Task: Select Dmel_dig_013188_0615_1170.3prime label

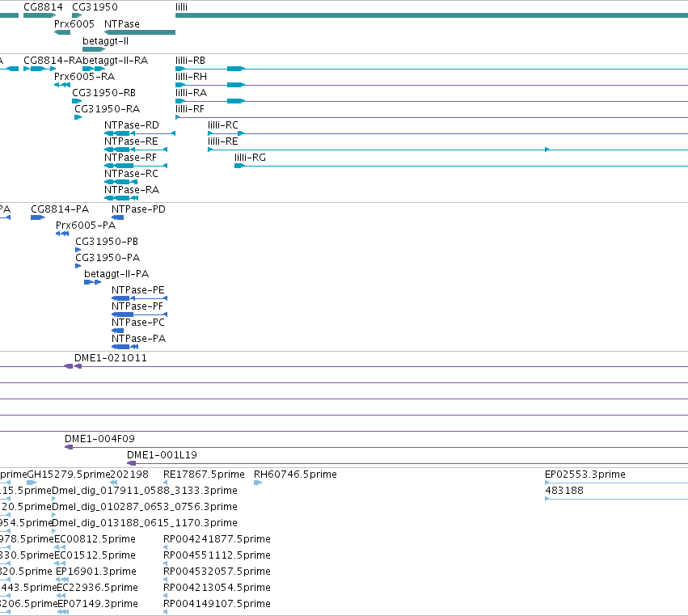Action: (145, 522)
